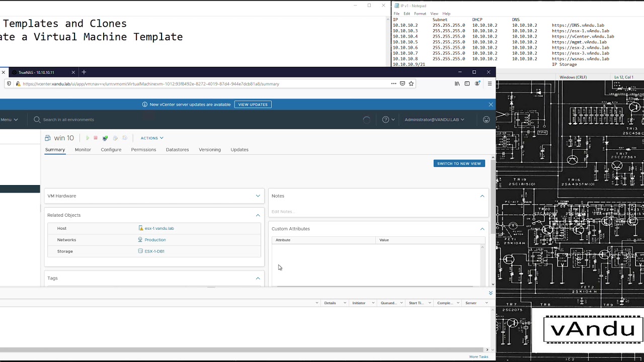The height and width of the screenshot is (362, 644).
Task: Collapse the Related Objects panel
Action: coord(258,215)
